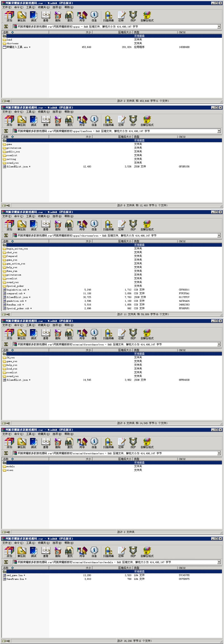The image size is (224, 644).
Task: Open the public_res folder
Action: (13, 152)
